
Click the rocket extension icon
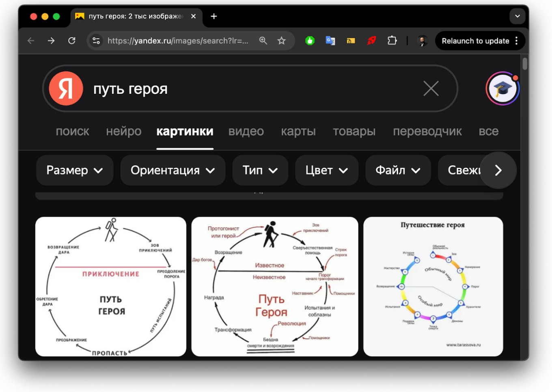tap(371, 41)
